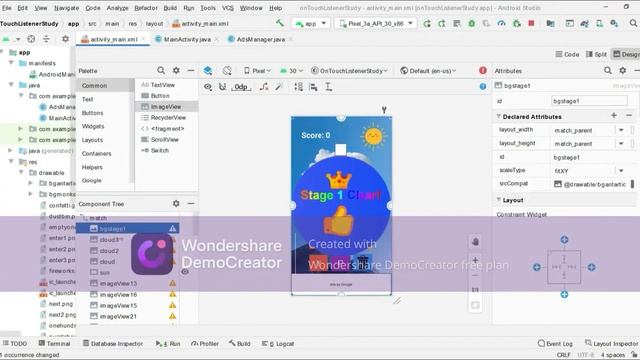The height and width of the screenshot is (360, 640).
Task: Open scaleType fitXY dropdown arrow
Action: click(x=621, y=171)
